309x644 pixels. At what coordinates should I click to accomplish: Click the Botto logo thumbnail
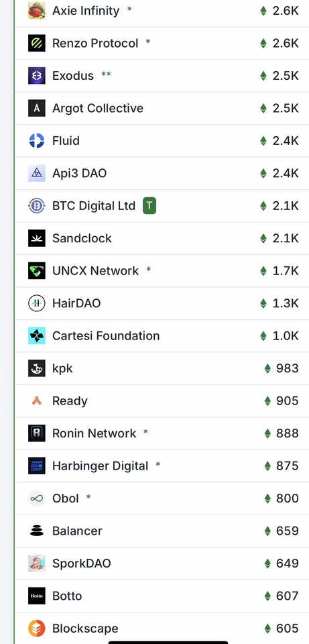click(x=36, y=596)
